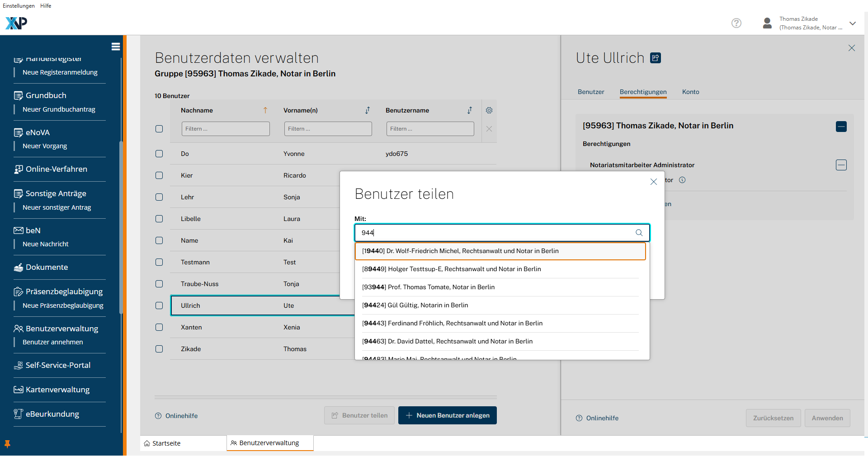This screenshot has height=456, width=868.
Task: Click the Nachname filter input field
Action: tap(226, 129)
